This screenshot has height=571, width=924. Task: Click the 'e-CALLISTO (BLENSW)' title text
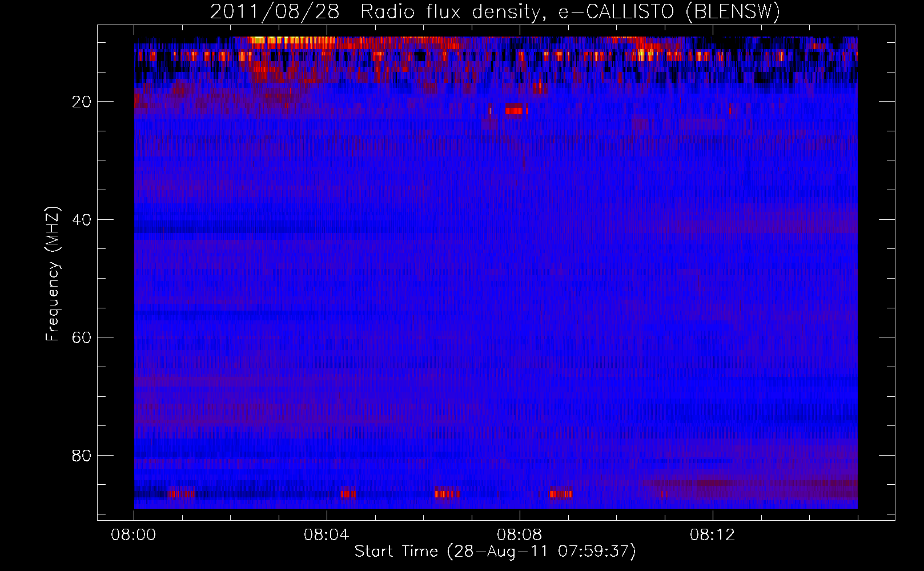click(669, 11)
